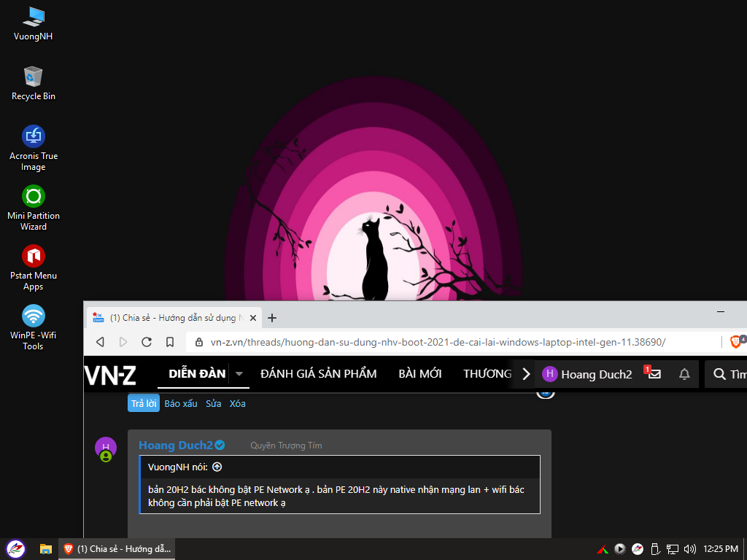The image size is (747, 560).
Task: Open ĐÁNH GIÁ SẢN PHẨM menu
Action: coord(318,374)
